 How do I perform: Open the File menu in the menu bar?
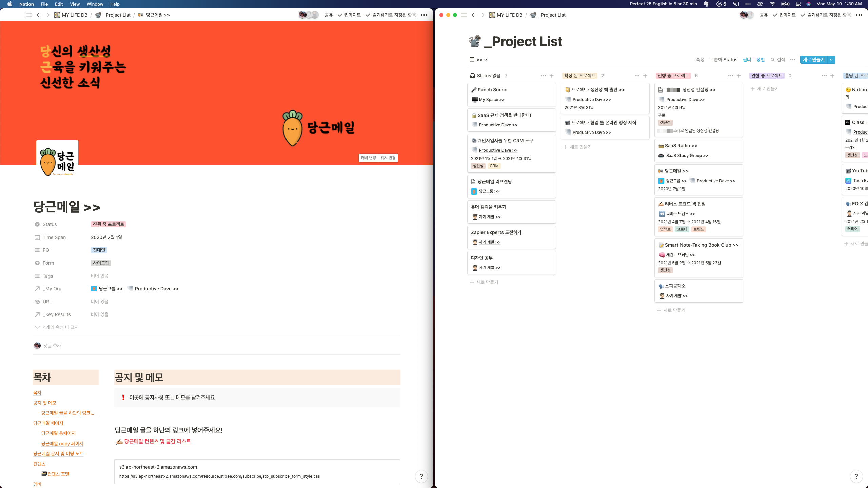click(x=44, y=4)
